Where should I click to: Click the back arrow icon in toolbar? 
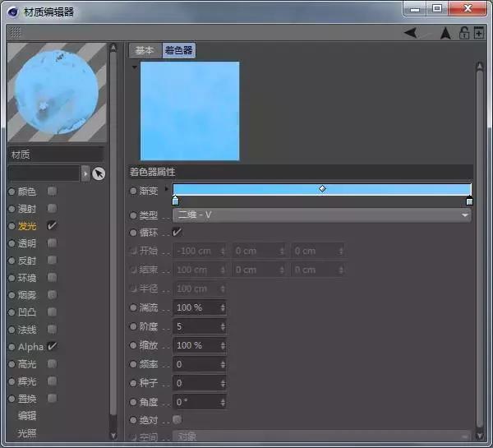coord(411,32)
